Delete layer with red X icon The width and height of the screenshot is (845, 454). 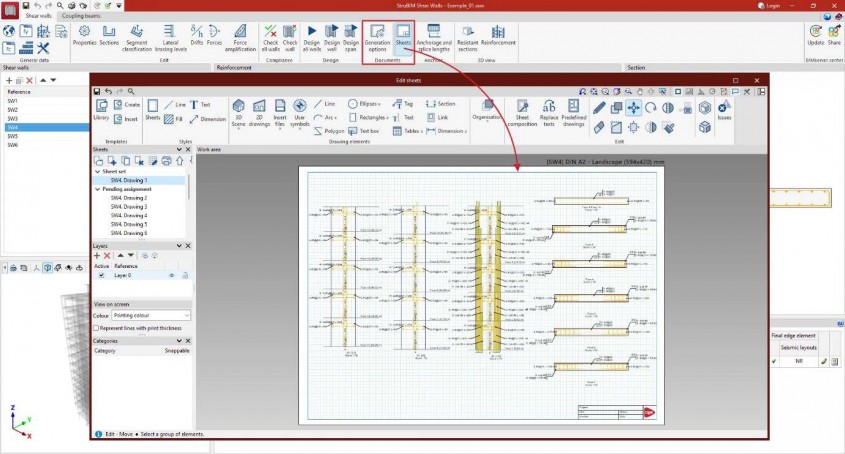(x=107, y=256)
